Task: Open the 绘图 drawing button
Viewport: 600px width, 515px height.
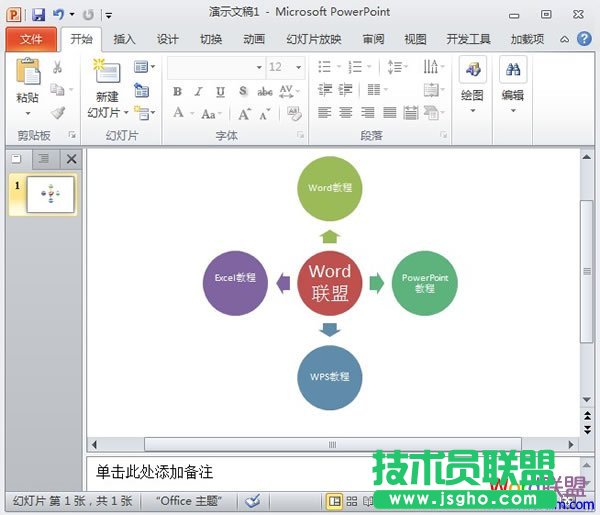Action: (473, 85)
